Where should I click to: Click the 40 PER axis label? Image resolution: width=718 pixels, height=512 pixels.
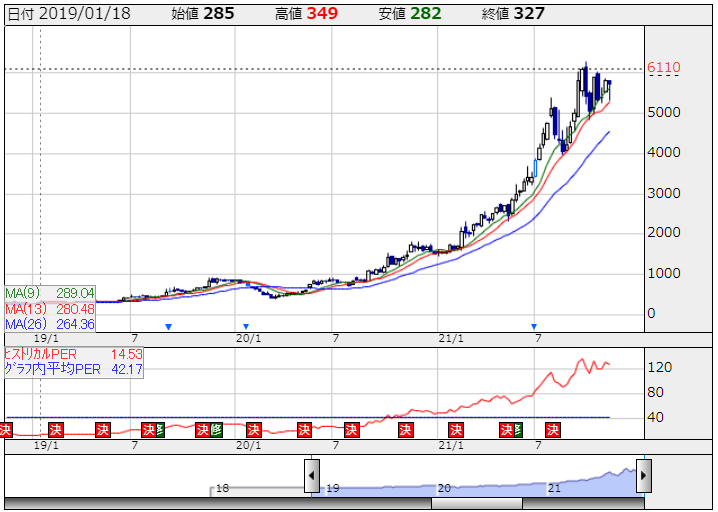(655, 417)
